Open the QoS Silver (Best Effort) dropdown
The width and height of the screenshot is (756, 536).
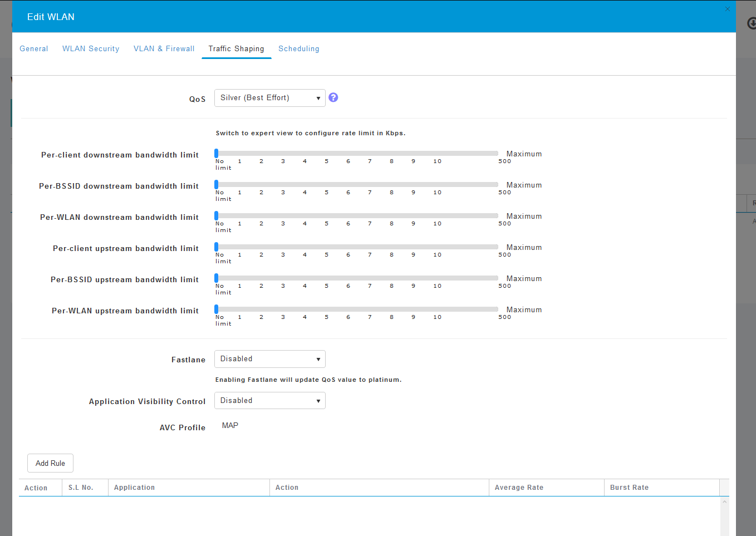[x=269, y=98]
